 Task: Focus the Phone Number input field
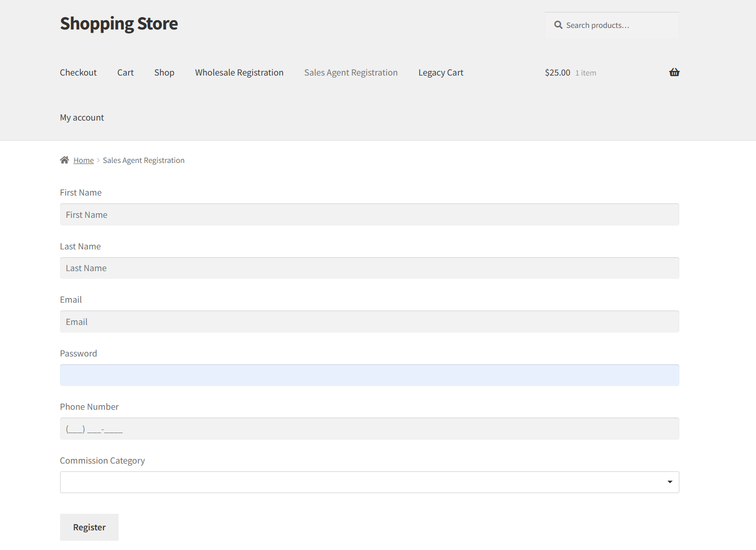pyautogui.click(x=369, y=428)
